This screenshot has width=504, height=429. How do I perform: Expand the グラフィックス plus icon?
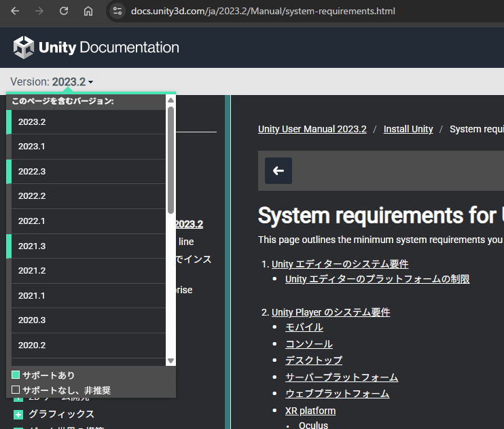[x=18, y=414]
